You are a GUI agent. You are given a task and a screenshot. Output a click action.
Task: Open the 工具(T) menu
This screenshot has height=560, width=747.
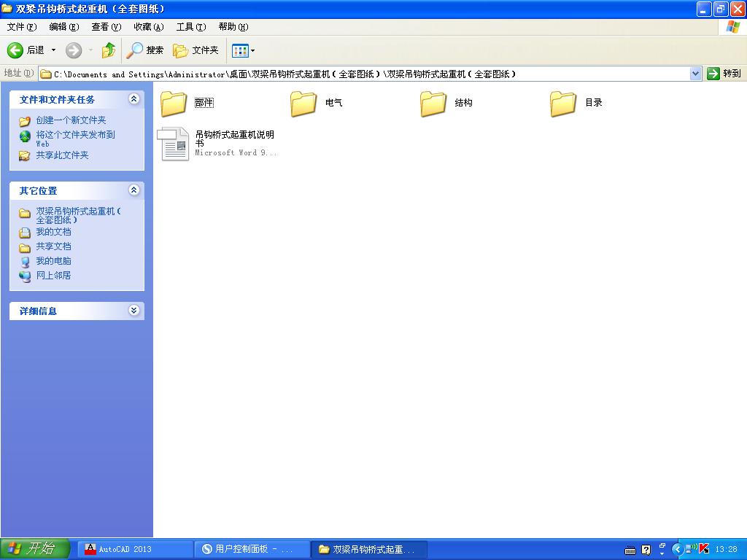point(191,27)
